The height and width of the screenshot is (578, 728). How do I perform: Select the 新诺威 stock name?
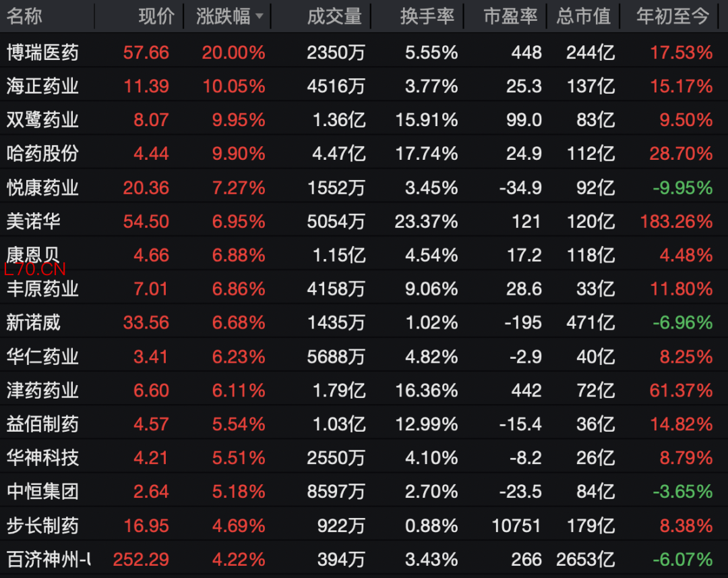click(x=34, y=322)
